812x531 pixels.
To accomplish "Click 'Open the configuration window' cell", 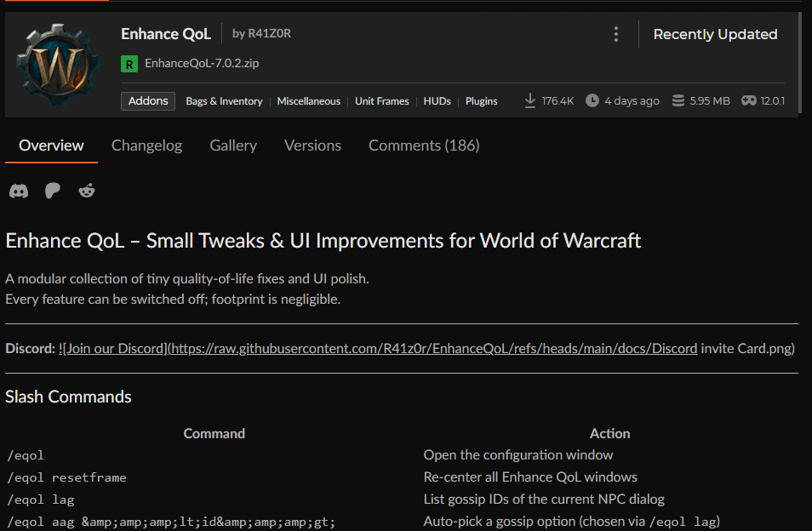I will coord(518,455).
